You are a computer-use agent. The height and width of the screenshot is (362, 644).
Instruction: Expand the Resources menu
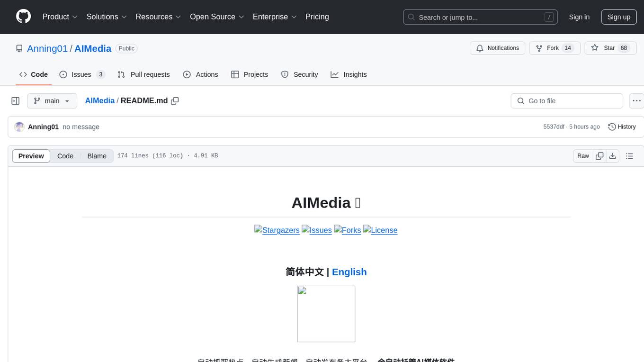(158, 17)
